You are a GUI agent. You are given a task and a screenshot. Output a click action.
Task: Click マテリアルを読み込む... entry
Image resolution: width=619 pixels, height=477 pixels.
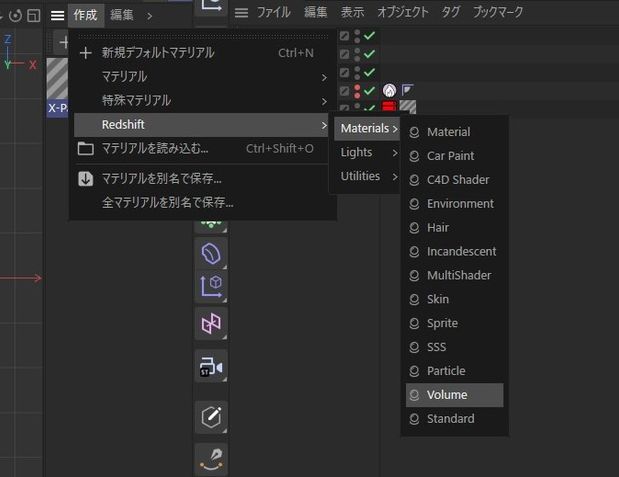201,148
